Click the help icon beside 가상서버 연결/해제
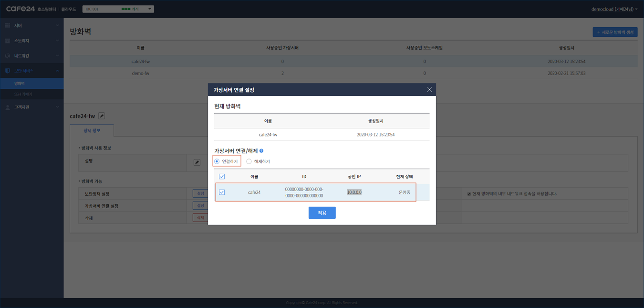The image size is (644, 308). point(261,151)
